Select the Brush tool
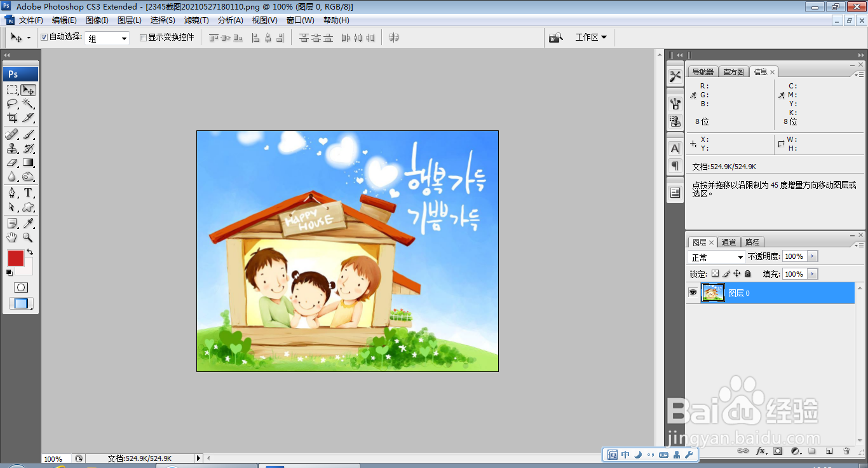 tap(28, 135)
